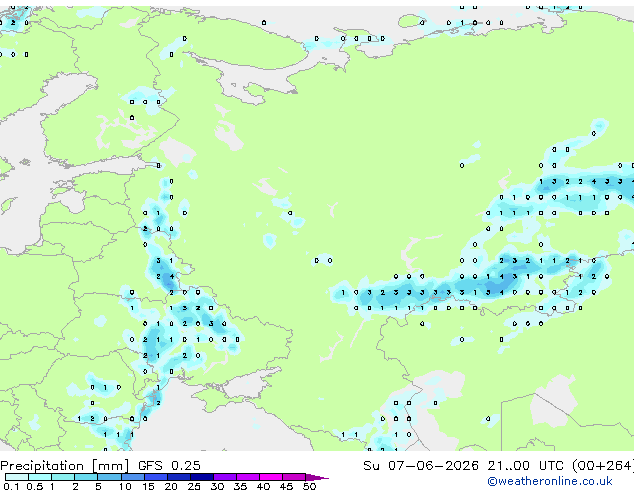Click the above-50 mm legend arrow tip
Image resolution: width=634 pixels, height=490 pixels.
(x=317, y=477)
